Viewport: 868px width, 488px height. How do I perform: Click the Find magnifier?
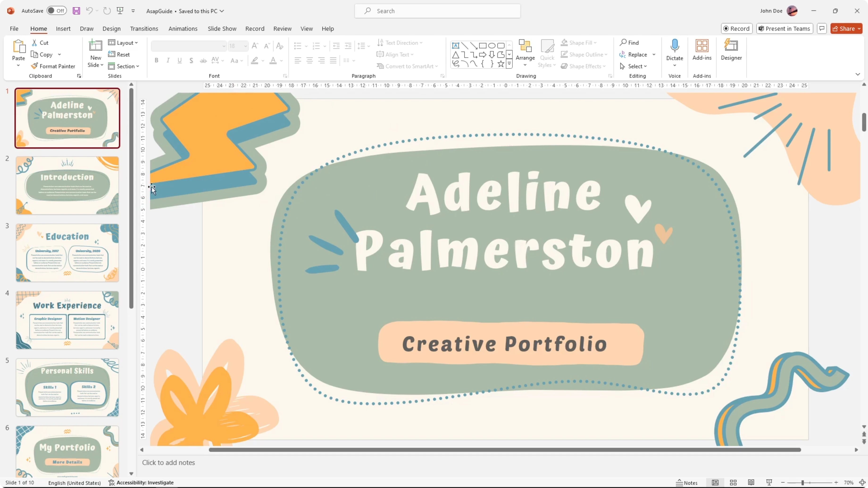pos(629,43)
